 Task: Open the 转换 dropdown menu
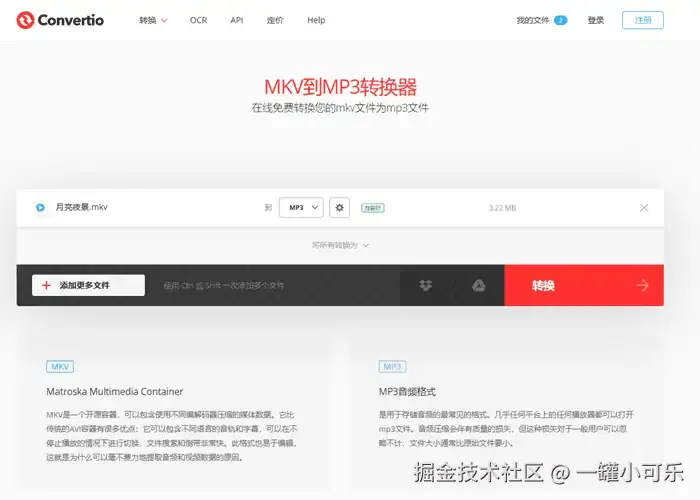153,20
